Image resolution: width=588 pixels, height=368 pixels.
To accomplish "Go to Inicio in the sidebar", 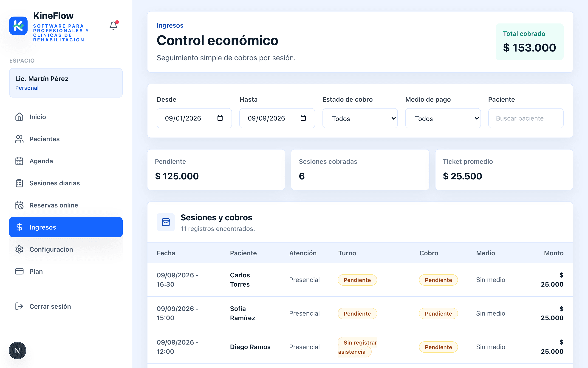I will 37,117.
